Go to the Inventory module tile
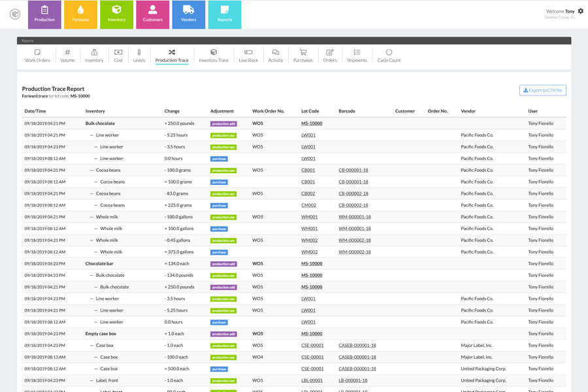Viewport: 588px width, 392px height. point(116,14)
